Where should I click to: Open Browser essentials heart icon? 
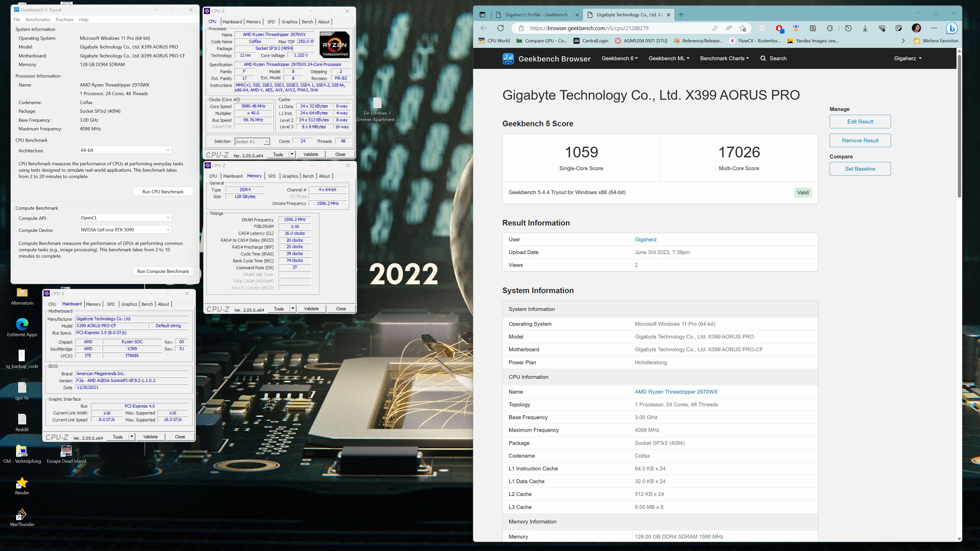tap(882, 28)
